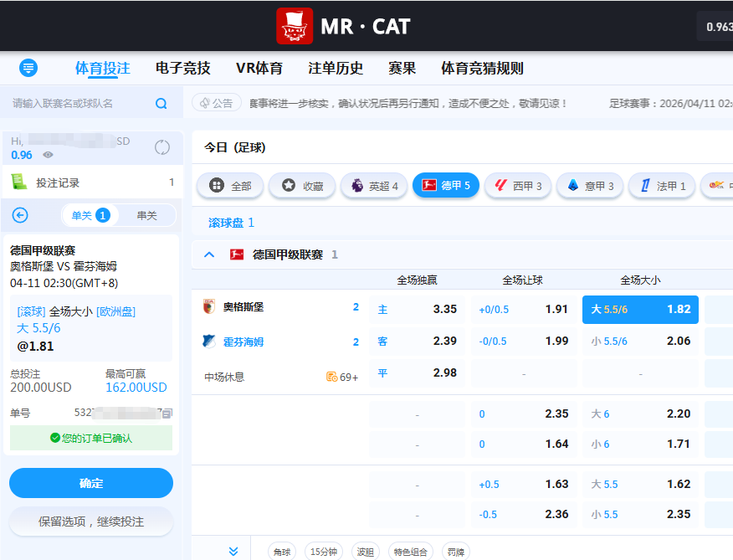Viewport: 733px width, 560px height.
Task: Filter matches by 英超 league
Action: [x=375, y=186]
